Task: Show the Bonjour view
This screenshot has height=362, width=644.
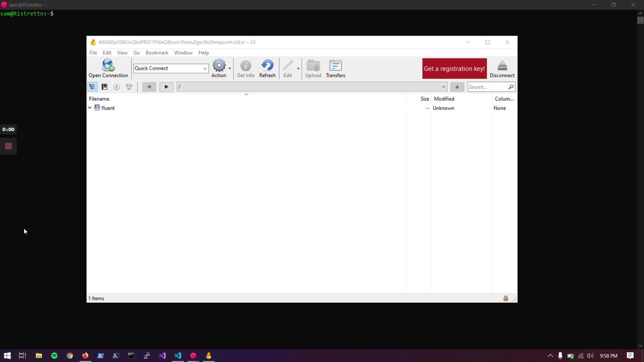Action: [129, 87]
